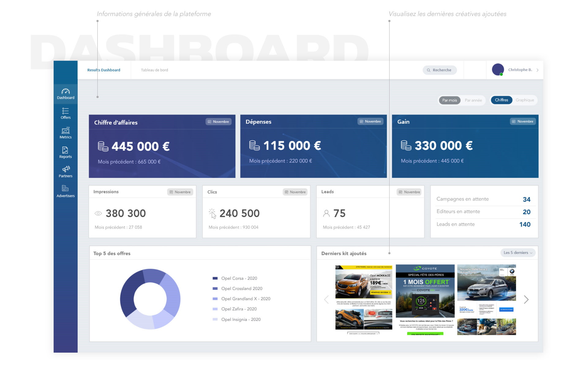Switch view to Par année
This screenshot has height=375, width=588.
(473, 100)
